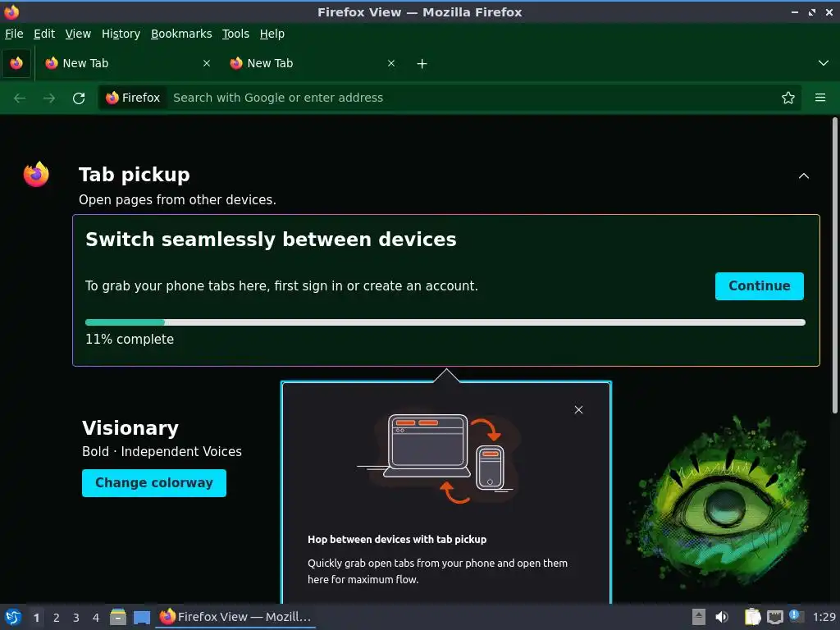Viewport: 840px width, 630px height.
Task: Open the notification tray icon
Action: coord(796,616)
